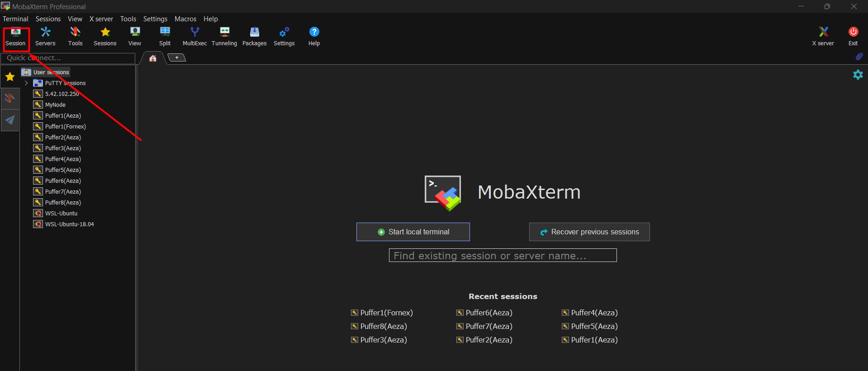Viewport: 868px width, 371px height.
Task: Open recent session Puffer2(Aeza)
Action: 484,340
